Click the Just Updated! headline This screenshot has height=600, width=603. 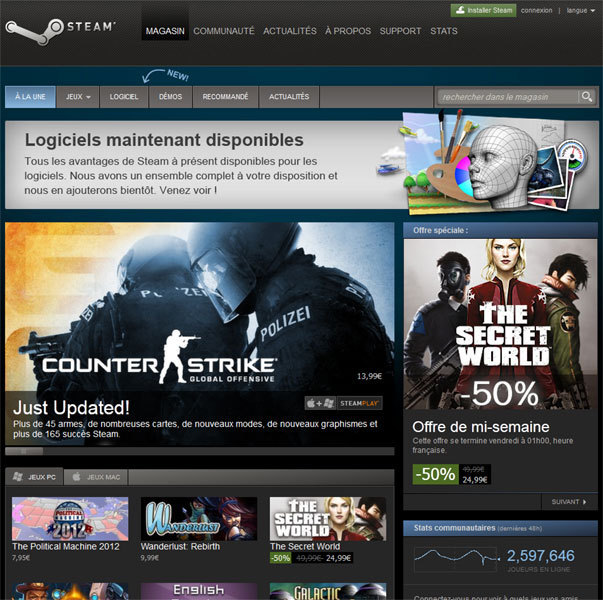(x=71, y=408)
